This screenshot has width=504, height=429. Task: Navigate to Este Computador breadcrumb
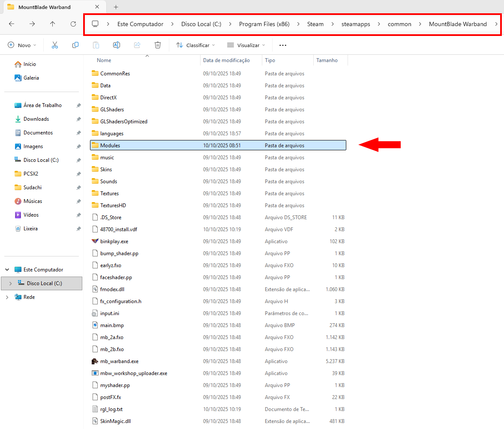[x=140, y=24]
